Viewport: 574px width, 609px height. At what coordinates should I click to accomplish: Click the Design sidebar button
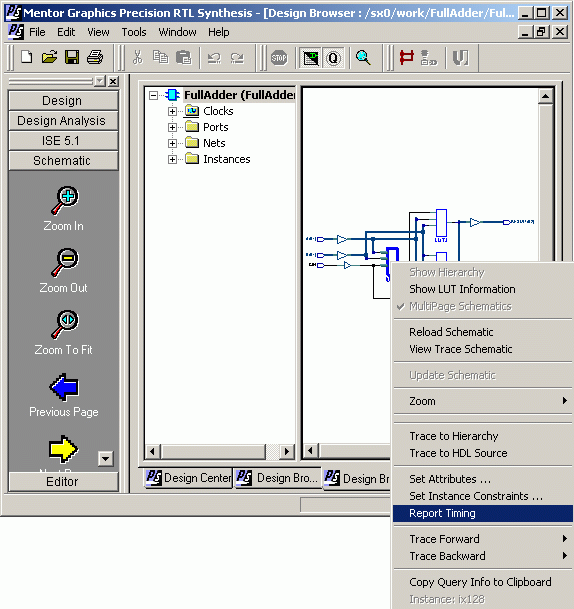click(63, 101)
